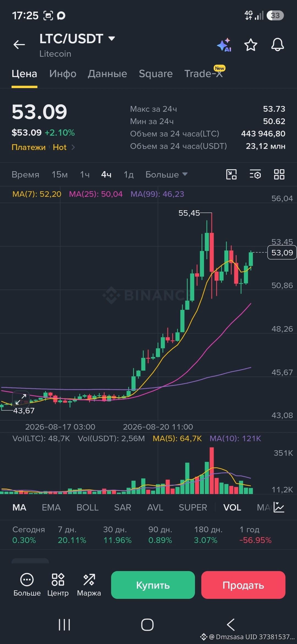Tap the MA(99): 46,23 legend
This screenshot has width=297, height=644.
157,194
